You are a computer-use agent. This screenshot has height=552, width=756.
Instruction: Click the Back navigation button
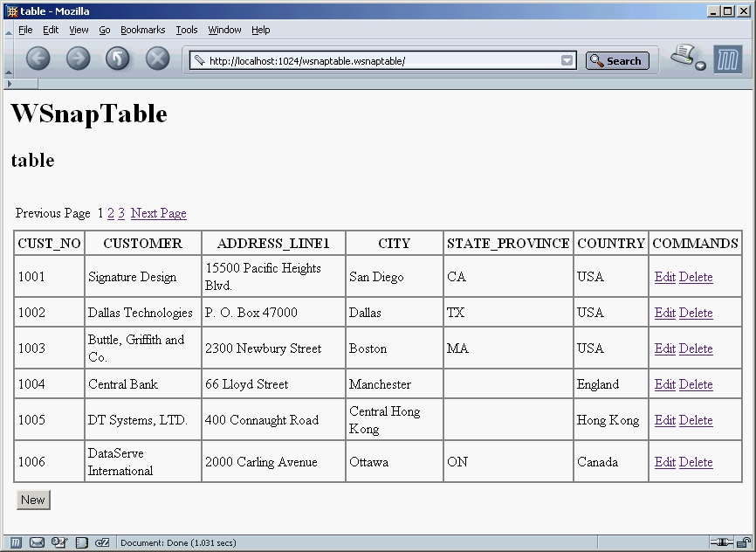coord(38,59)
